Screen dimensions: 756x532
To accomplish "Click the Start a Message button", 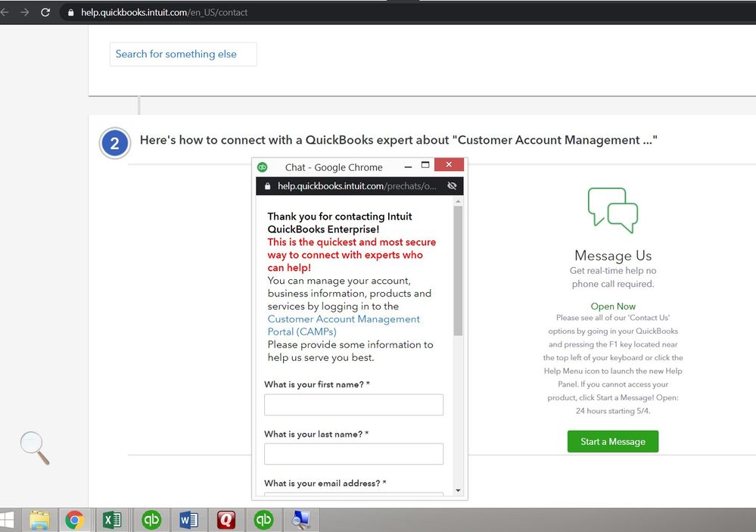I will [613, 441].
